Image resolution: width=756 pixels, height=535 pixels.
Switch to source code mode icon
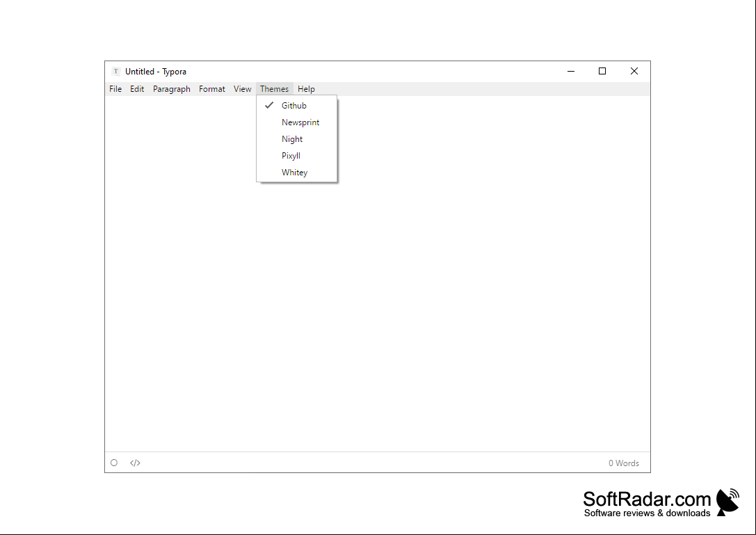(135, 463)
